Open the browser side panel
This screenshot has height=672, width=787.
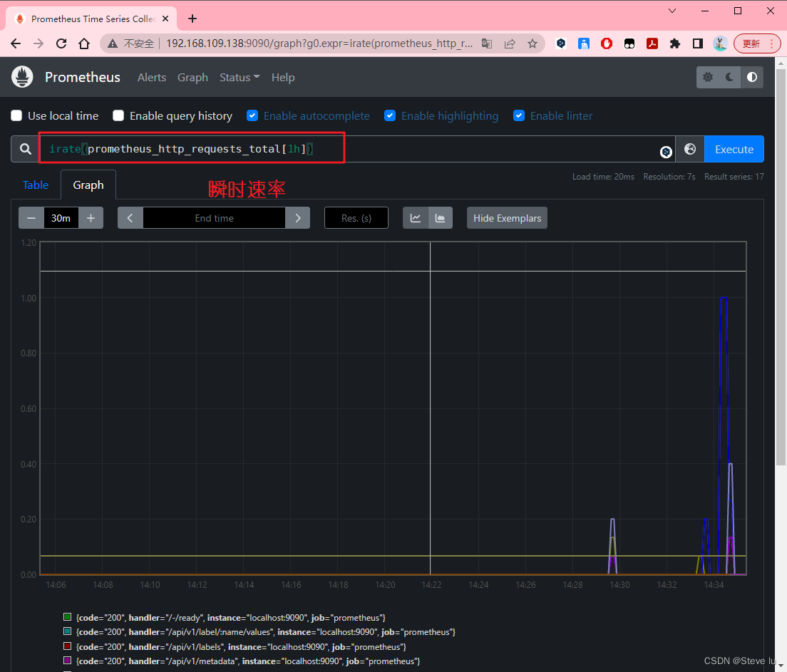tap(698, 43)
